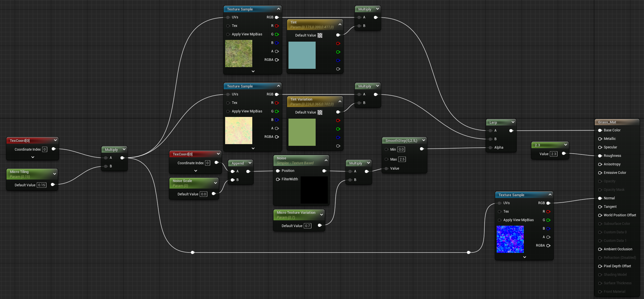Select the Grass_Mat node title bar
Screen dimensions: 644x299
pos(617,122)
